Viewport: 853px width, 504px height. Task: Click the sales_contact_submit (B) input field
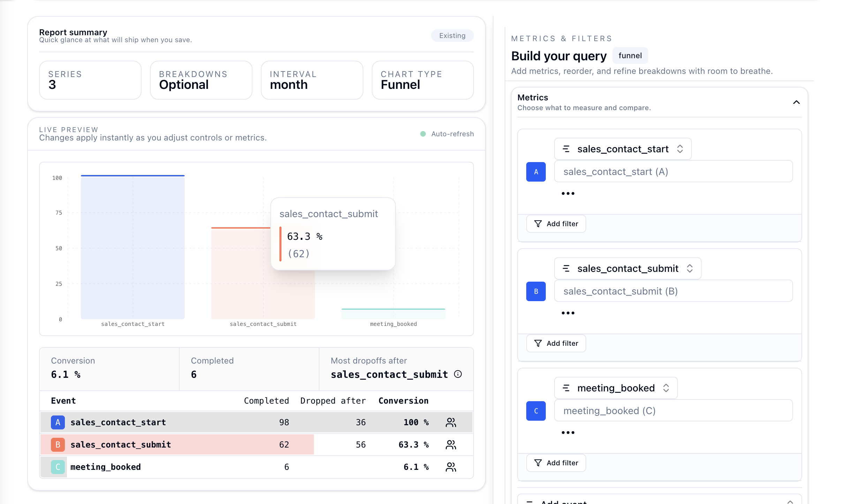pyautogui.click(x=673, y=291)
